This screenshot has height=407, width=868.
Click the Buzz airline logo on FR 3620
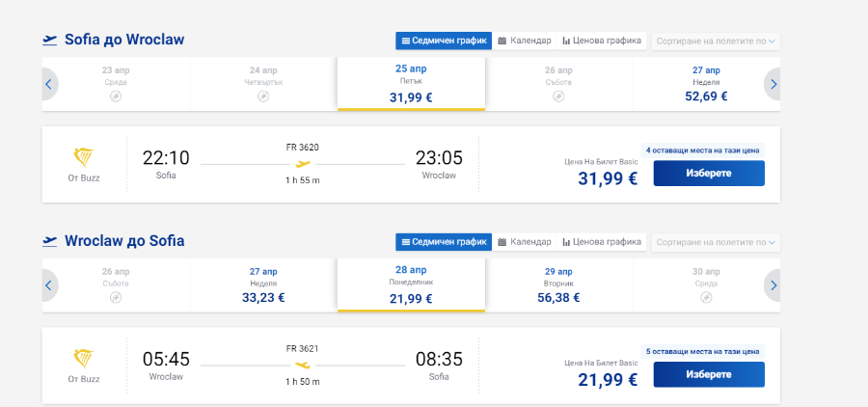(84, 158)
